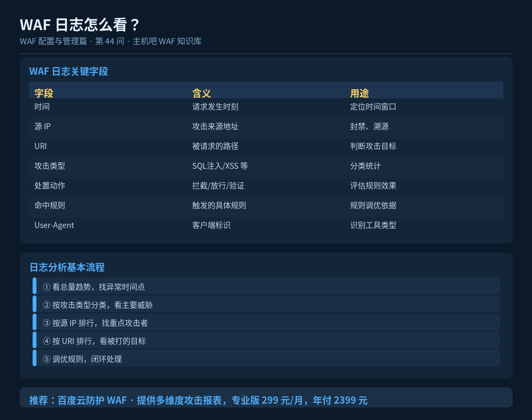Click the title "WAF 日志怎么看？"
The height and width of the screenshot is (420, 532).
[x=80, y=25]
